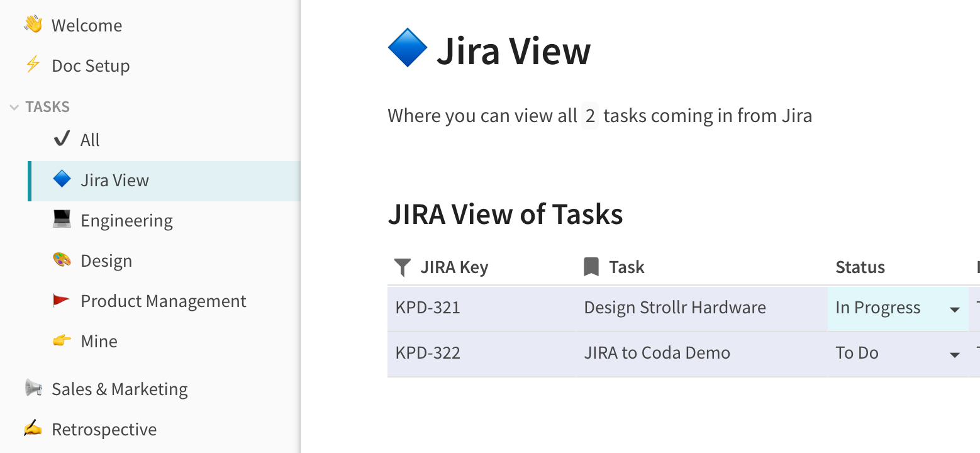Open the Engineering page
The height and width of the screenshot is (453, 980).
[x=126, y=220]
